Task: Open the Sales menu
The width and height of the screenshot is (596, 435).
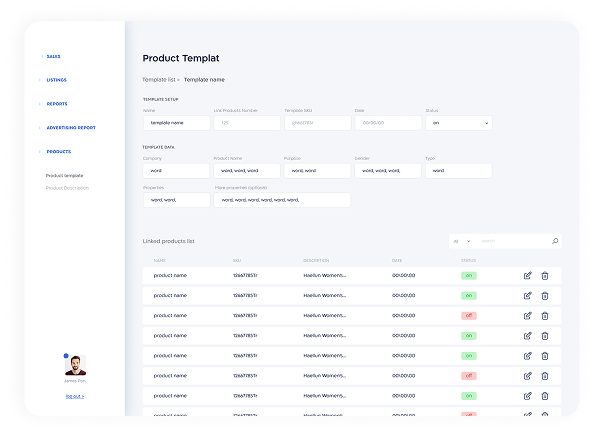Action: 53,56
